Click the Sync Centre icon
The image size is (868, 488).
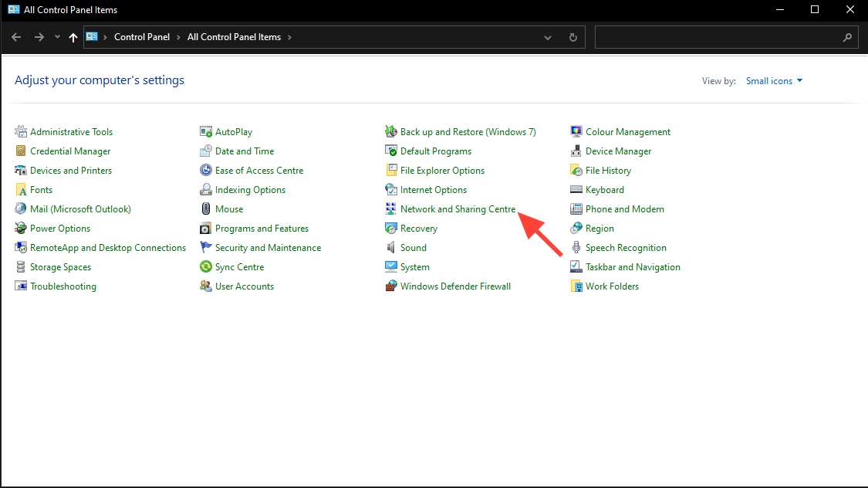206,267
